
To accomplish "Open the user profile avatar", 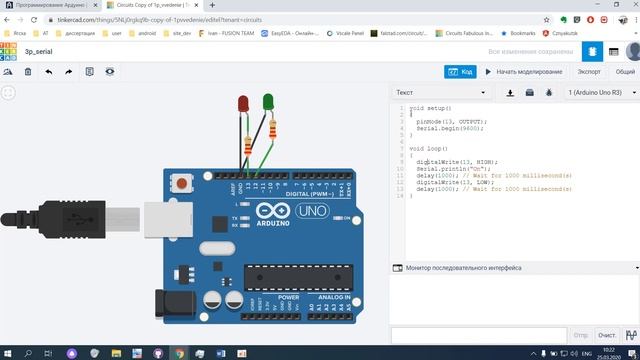I will click(633, 52).
